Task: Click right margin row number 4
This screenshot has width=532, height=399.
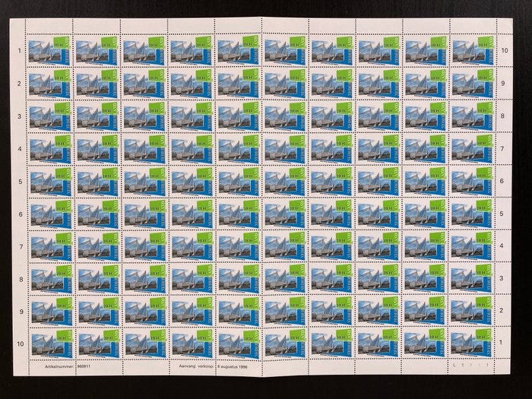Action: click(502, 246)
